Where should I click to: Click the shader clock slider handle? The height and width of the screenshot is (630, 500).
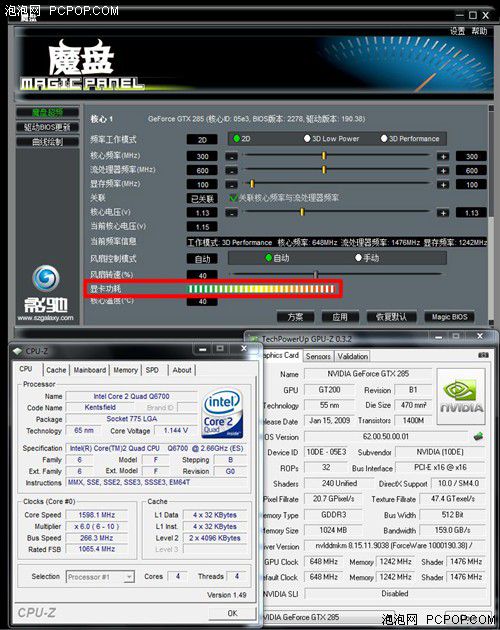coord(324,170)
